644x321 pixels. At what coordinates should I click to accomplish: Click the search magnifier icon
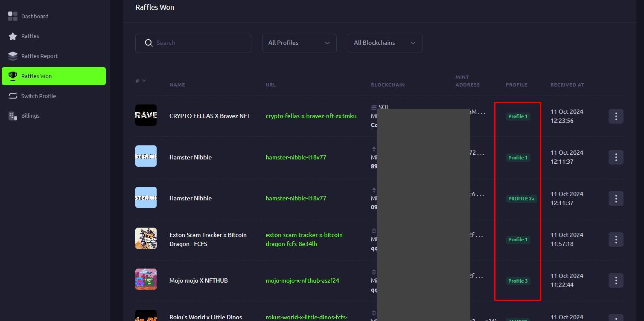[x=149, y=43]
